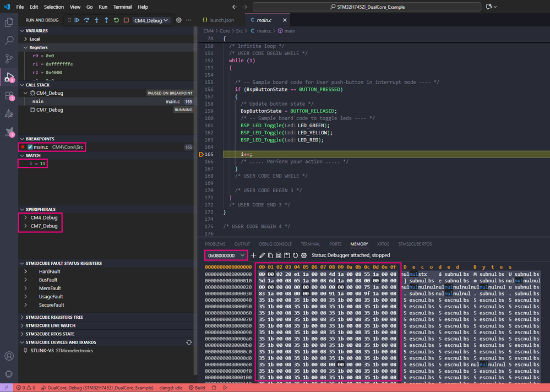Click Build in the status bar
Viewport: 550px width, 392px height.
[x=197, y=388]
